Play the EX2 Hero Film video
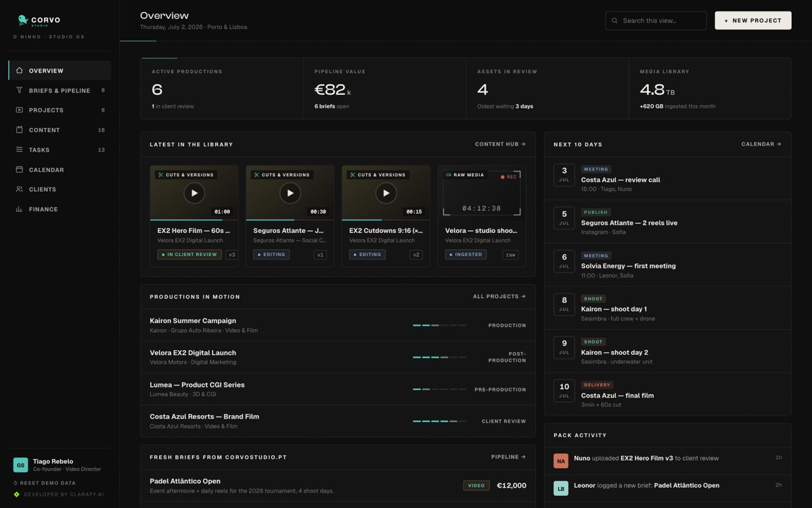Image resolution: width=812 pixels, height=508 pixels. pos(194,193)
